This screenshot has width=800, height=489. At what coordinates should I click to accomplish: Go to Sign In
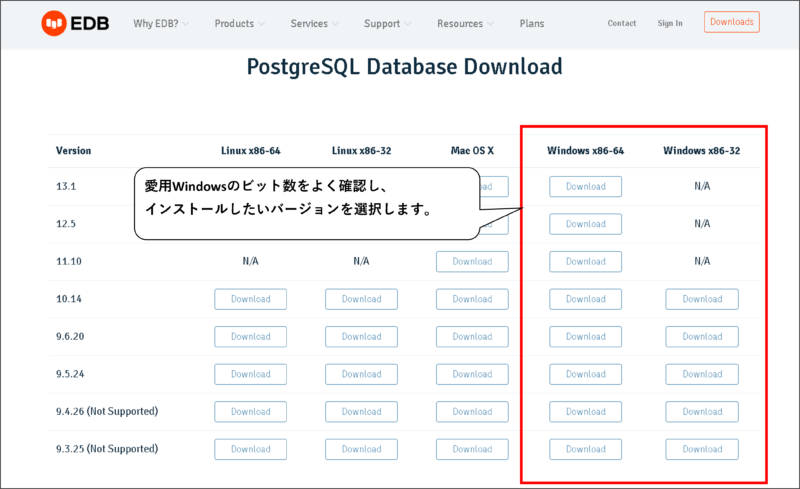669,23
